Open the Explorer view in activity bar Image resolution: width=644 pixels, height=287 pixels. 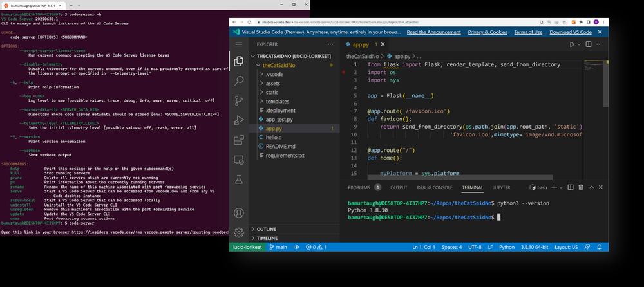[x=239, y=62]
